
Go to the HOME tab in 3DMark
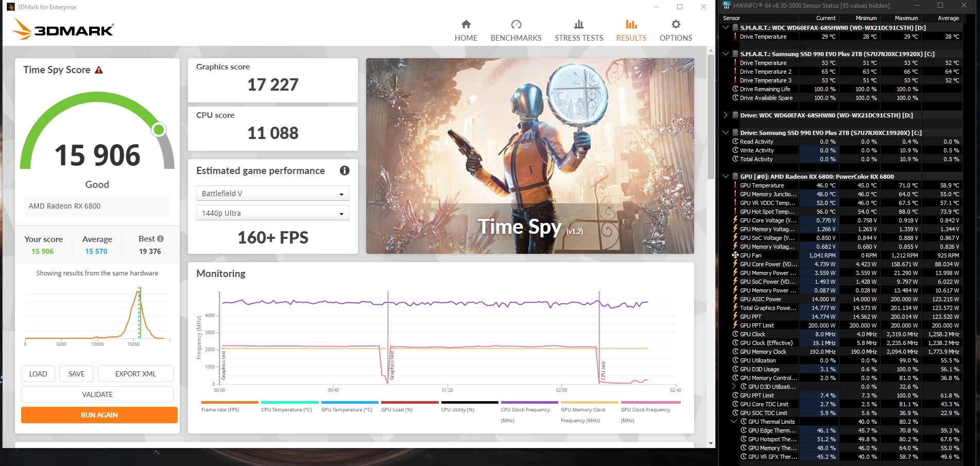466,31
